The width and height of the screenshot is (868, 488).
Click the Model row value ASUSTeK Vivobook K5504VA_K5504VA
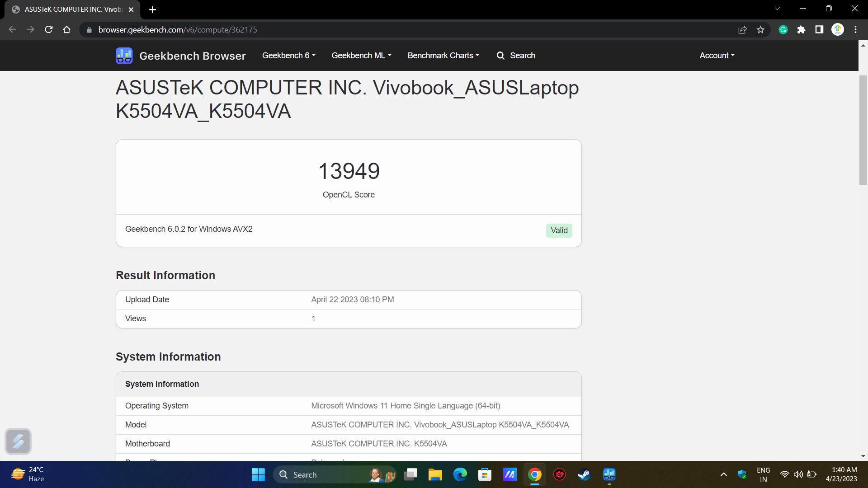click(x=440, y=425)
